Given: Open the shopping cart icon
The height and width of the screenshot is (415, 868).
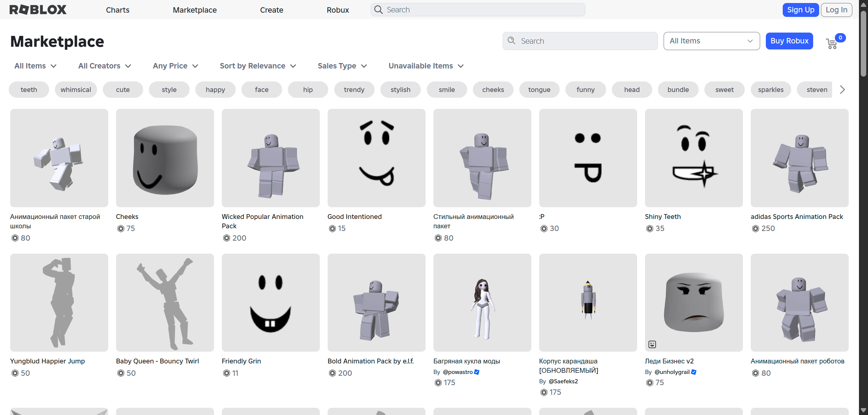Looking at the screenshot, I should [832, 43].
